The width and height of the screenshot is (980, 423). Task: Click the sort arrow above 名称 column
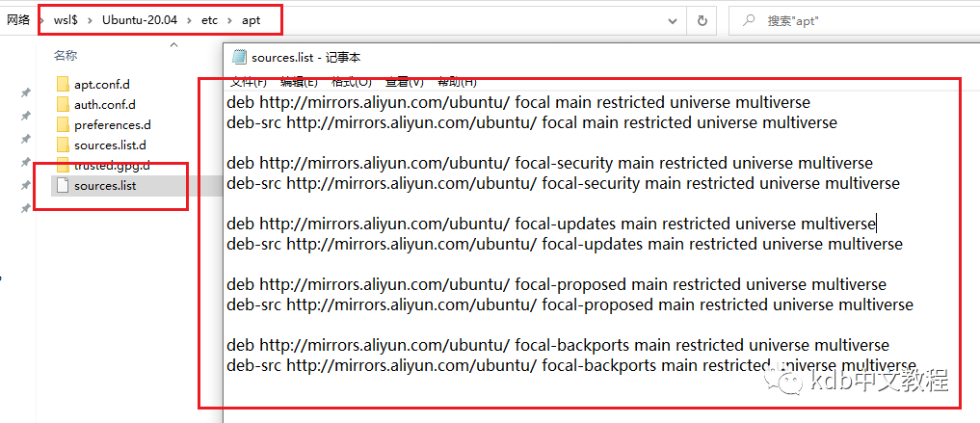(x=174, y=44)
